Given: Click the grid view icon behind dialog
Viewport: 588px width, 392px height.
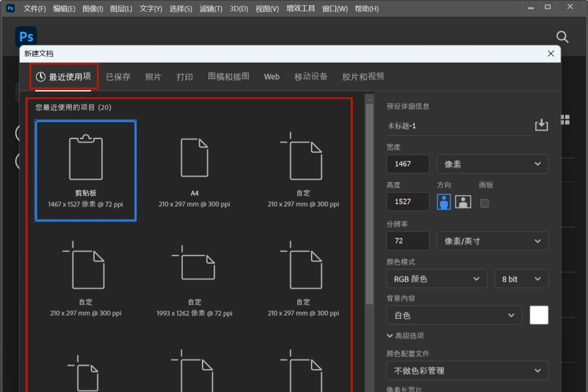Looking at the screenshot, I should click(x=565, y=120).
